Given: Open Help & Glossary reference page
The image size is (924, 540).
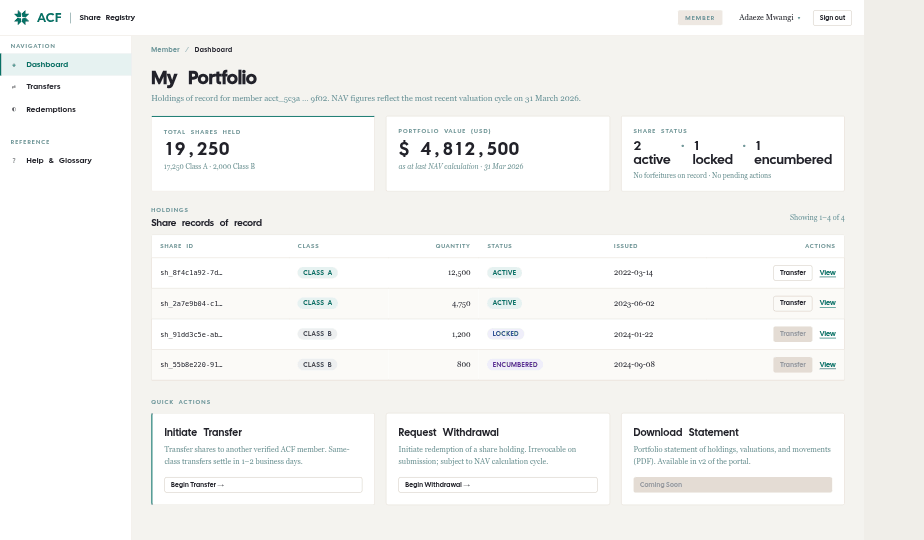Looking at the screenshot, I should [65, 160].
